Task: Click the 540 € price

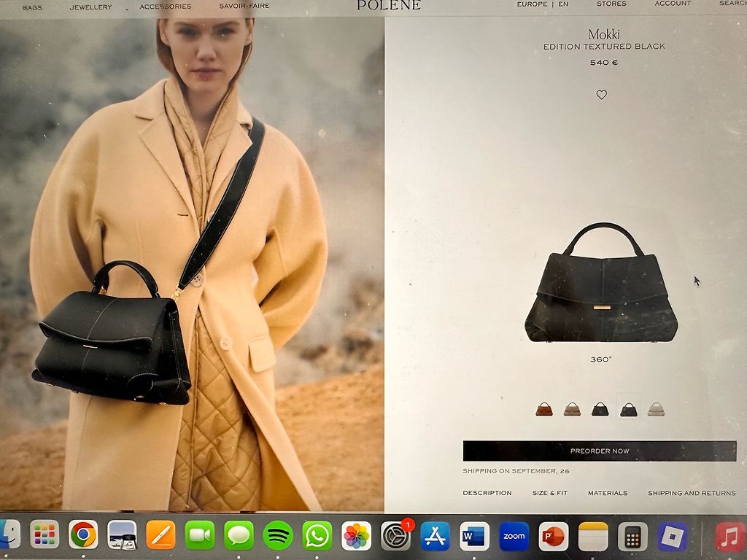Action: [x=603, y=63]
